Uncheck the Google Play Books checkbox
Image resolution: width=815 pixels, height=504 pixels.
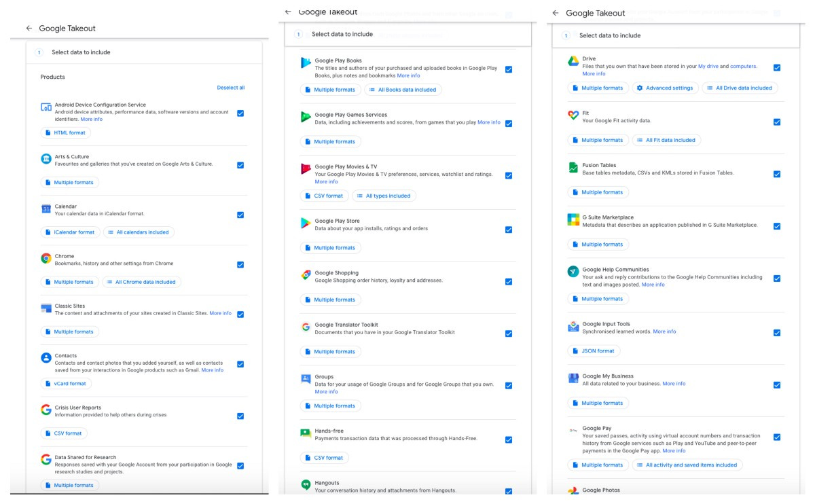tap(509, 69)
